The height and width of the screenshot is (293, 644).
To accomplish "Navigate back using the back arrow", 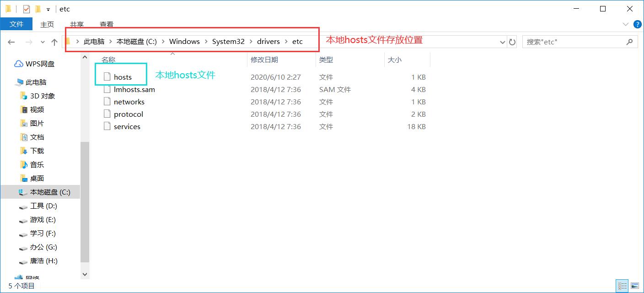I will point(11,42).
